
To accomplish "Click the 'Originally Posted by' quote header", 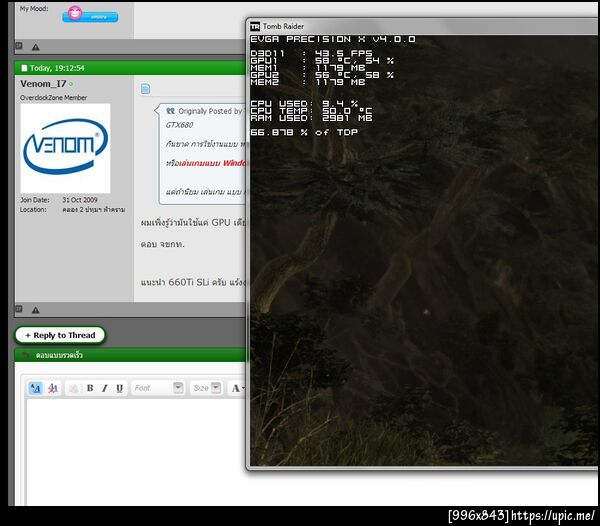I will click(210, 111).
